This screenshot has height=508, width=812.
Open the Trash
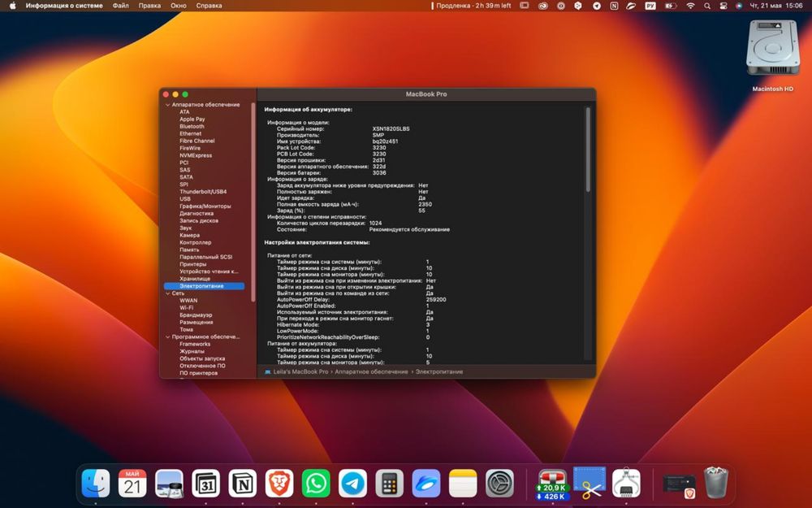[x=716, y=483]
